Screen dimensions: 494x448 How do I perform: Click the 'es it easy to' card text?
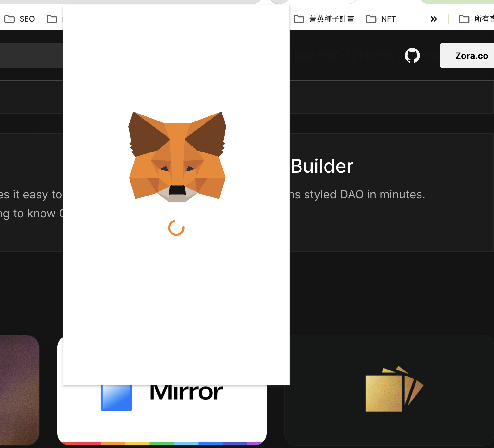click(31, 194)
